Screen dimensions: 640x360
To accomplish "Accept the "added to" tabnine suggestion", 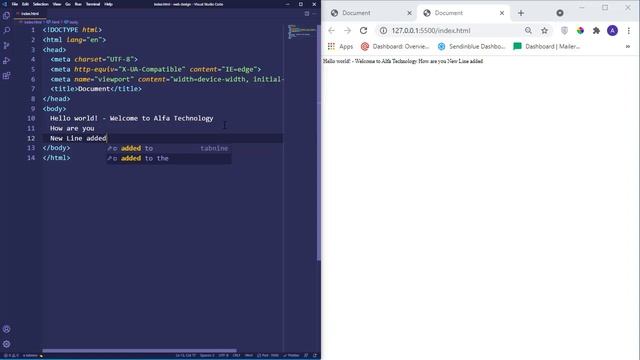I will [x=169, y=148].
